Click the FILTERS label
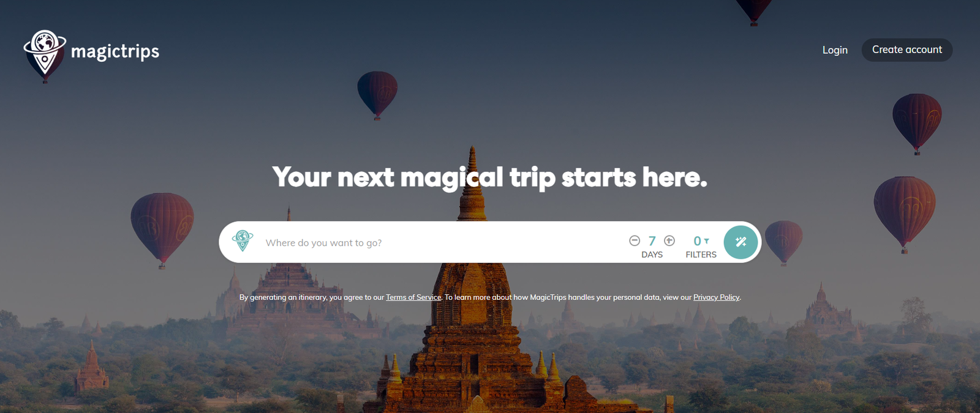Image resolution: width=980 pixels, height=413 pixels. pos(701,255)
